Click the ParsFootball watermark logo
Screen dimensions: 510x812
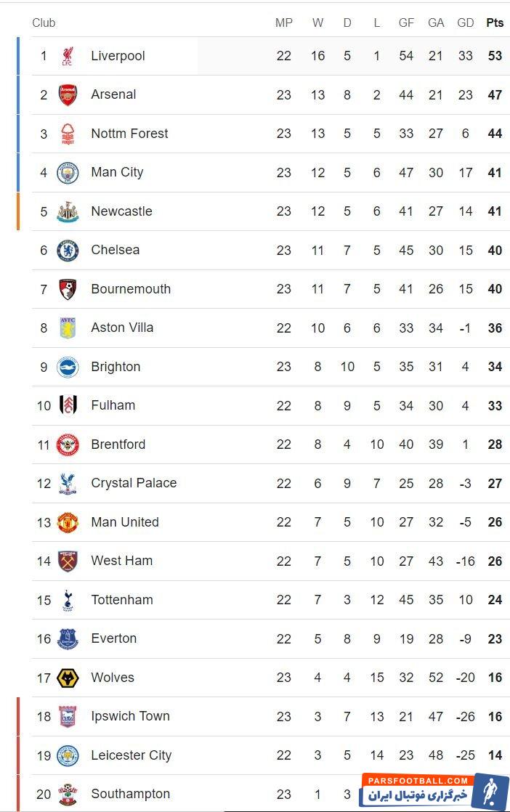434,789
